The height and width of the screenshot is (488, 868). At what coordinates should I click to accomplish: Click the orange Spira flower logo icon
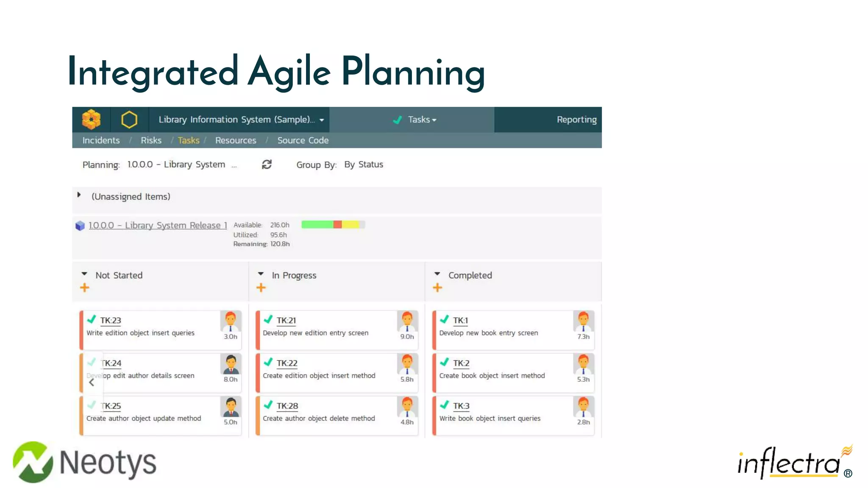tap(91, 119)
